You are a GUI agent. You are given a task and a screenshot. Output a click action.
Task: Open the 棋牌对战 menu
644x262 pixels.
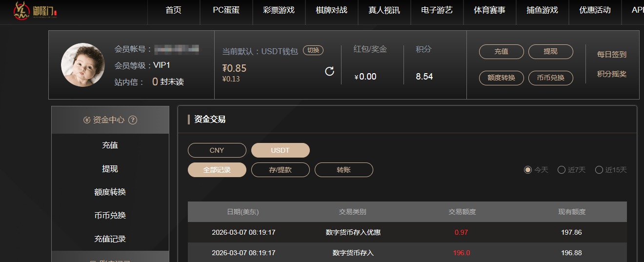[331, 10]
